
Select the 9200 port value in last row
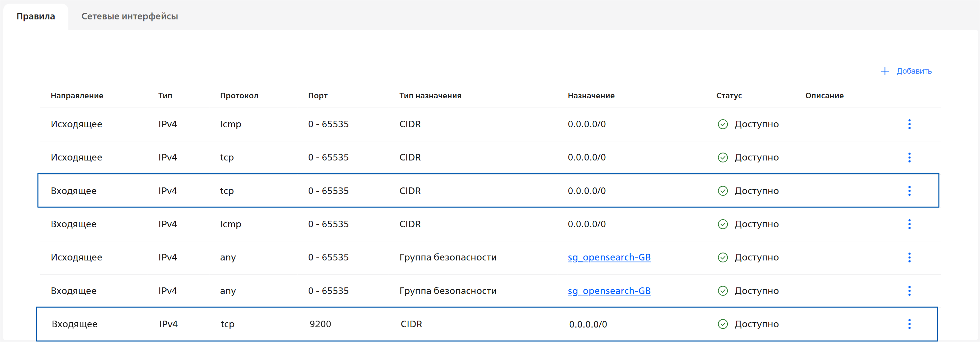pos(320,324)
